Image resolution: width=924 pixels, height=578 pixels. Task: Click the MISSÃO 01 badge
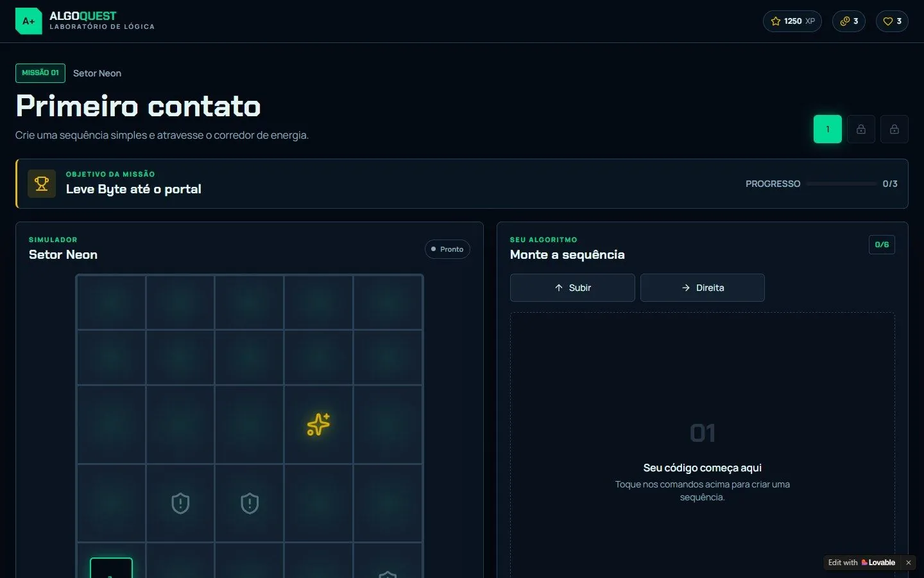[x=40, y=73]
